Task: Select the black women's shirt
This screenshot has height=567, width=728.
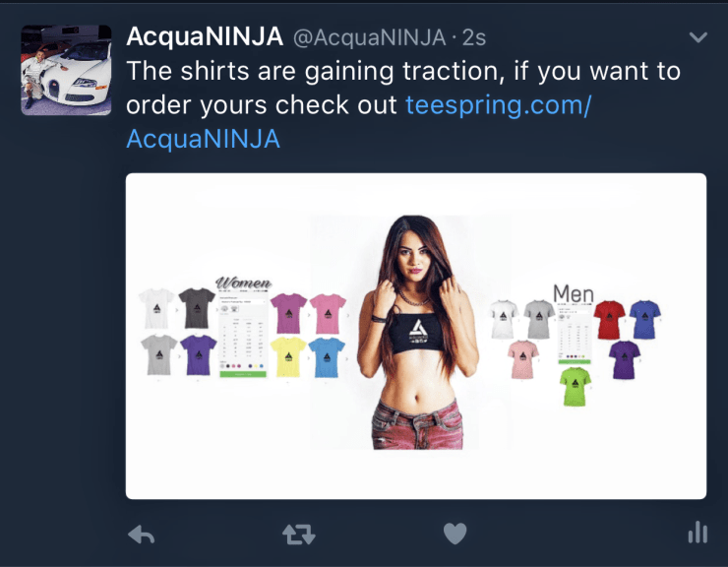Action: click(197, 308)
